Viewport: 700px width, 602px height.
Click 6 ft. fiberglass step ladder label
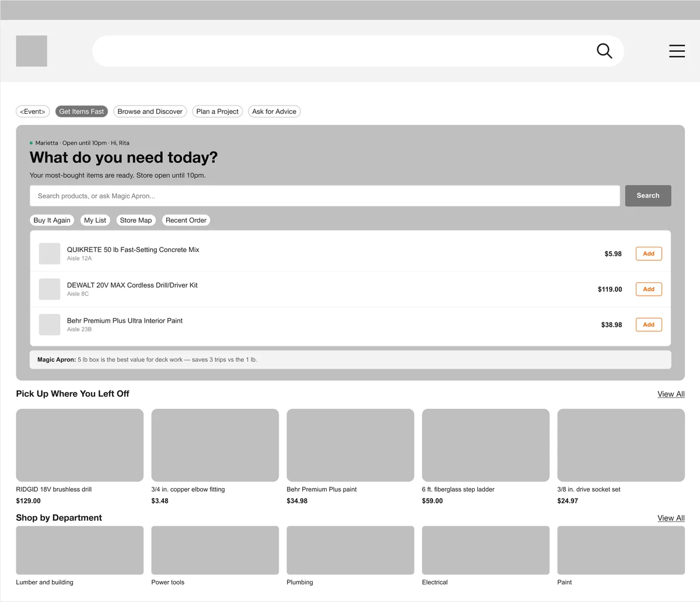click(x=458, y=489)
